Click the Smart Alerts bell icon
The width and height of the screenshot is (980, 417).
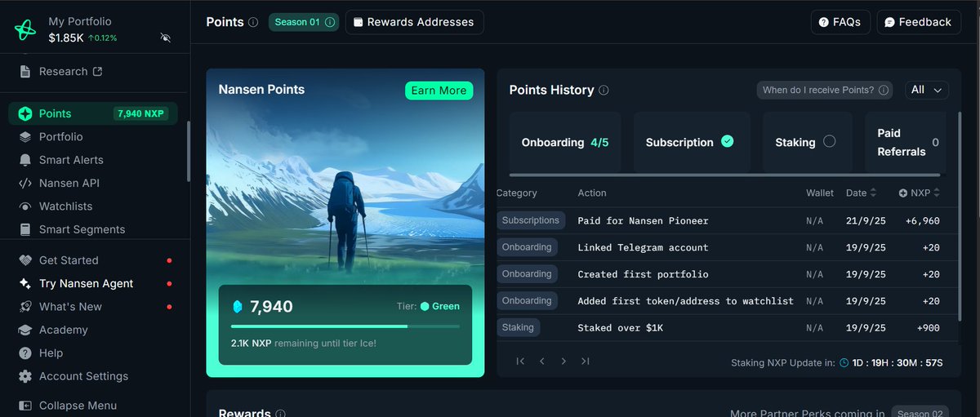point(25,160)
